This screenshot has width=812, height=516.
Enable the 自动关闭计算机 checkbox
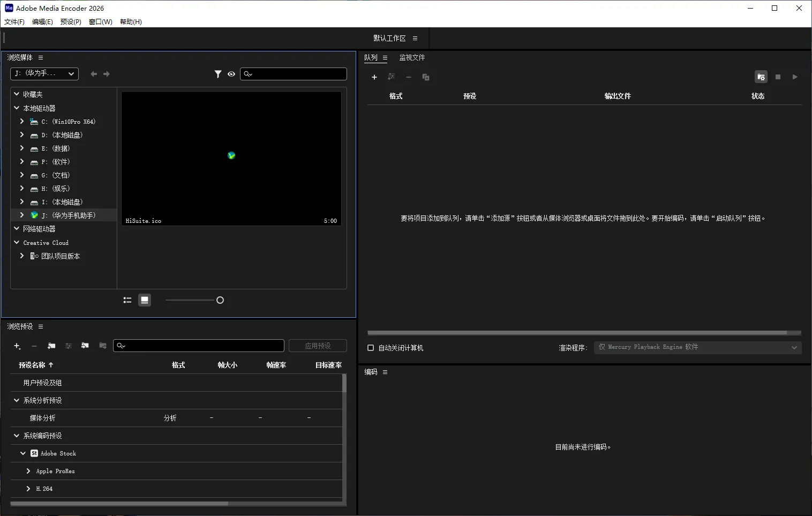pos(370,348)
